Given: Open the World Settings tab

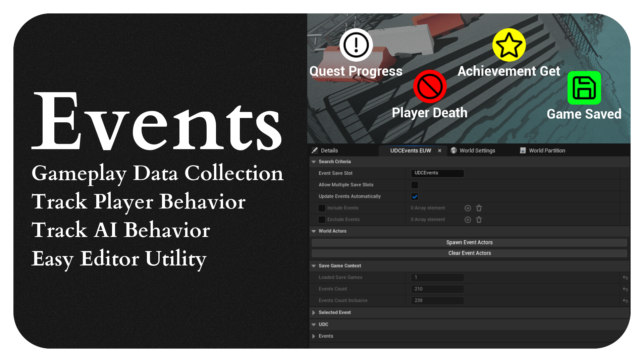Looking at the screenshot, I should tap(477, 150).
